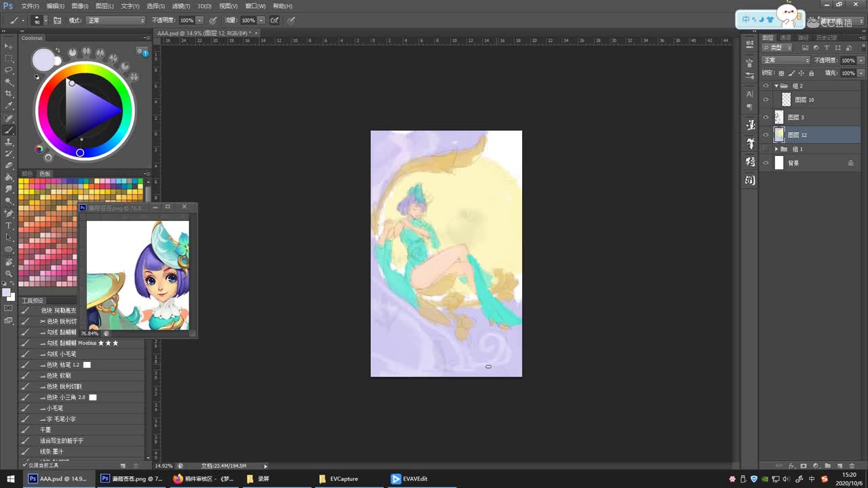Hide the 组 2 group
Viewport: 868px width, 488px height.
coord(766,86)
